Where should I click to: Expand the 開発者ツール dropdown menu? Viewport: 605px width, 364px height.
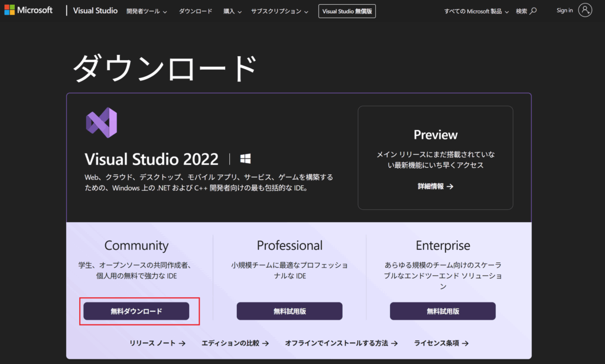coord(147,11)
